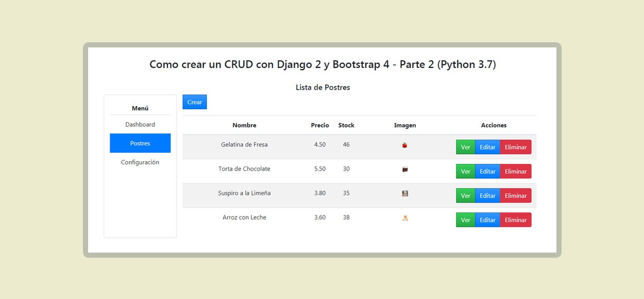644x299 pixels.
Task: Delete the Gelatina de Fresa entry
Action: coord(516,147)
